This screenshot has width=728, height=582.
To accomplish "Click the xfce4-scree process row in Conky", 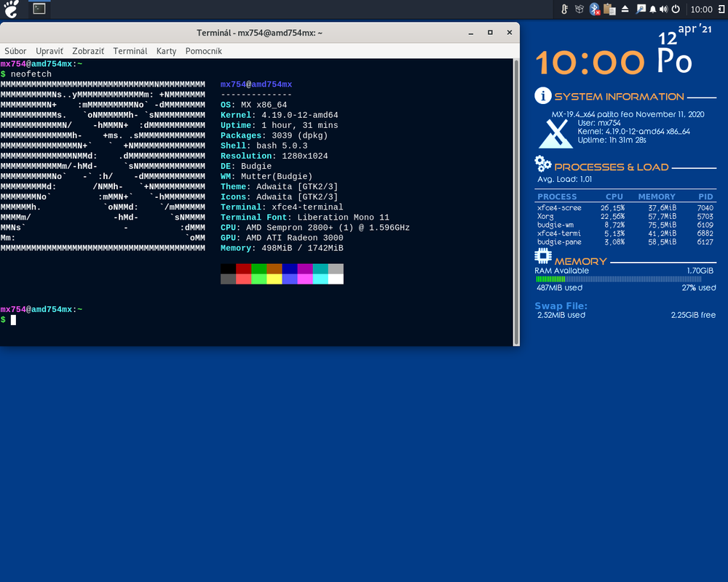I will 625,208.
